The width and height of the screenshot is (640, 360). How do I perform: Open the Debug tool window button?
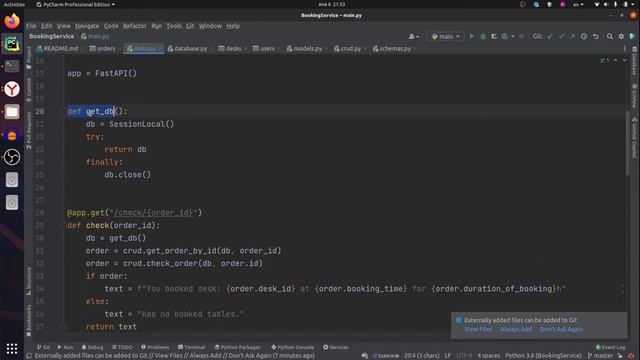coord(92,347)
